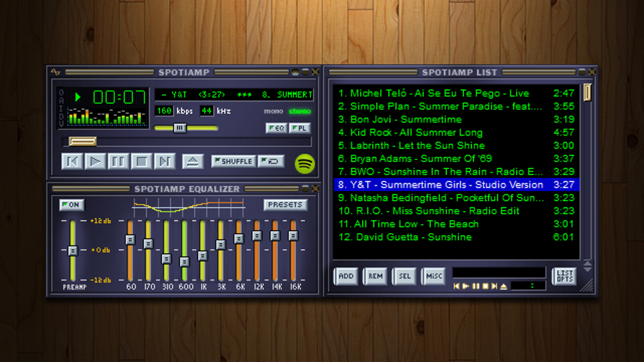Select track 5 Labrinth - Let the Sun Shine

(456, 146)
